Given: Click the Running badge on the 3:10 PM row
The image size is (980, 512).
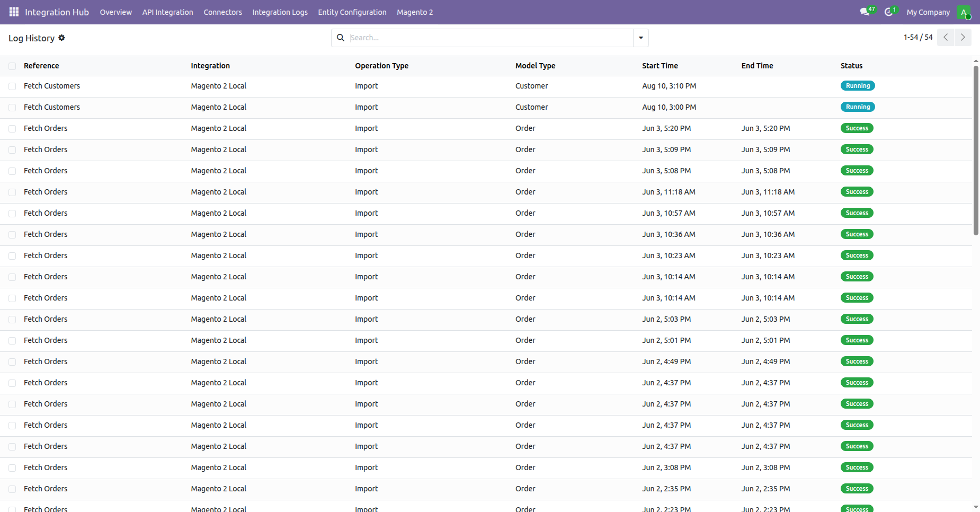Looking at the screenshot, I should (x=858, y=86).
